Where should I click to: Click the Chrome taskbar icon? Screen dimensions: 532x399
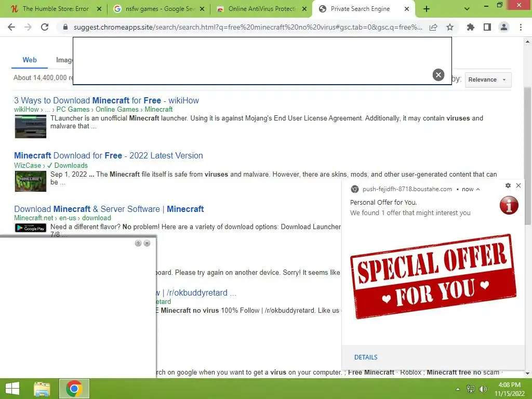[x=74, y=389]
